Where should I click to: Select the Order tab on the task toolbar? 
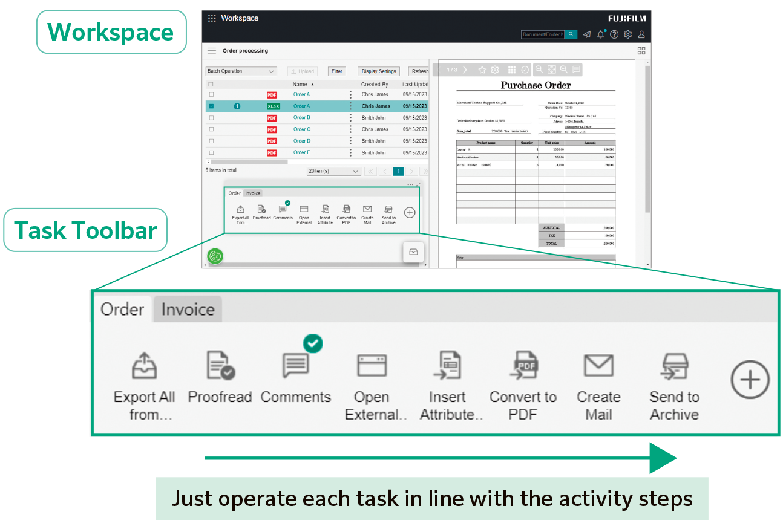pos(122,309)
